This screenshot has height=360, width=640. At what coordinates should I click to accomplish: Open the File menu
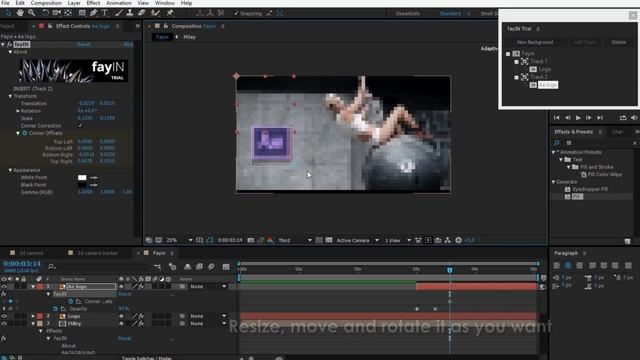5,3
